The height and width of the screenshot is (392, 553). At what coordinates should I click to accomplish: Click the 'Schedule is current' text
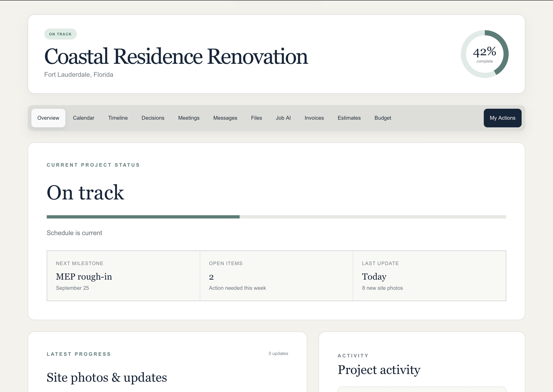pos(74,233)
